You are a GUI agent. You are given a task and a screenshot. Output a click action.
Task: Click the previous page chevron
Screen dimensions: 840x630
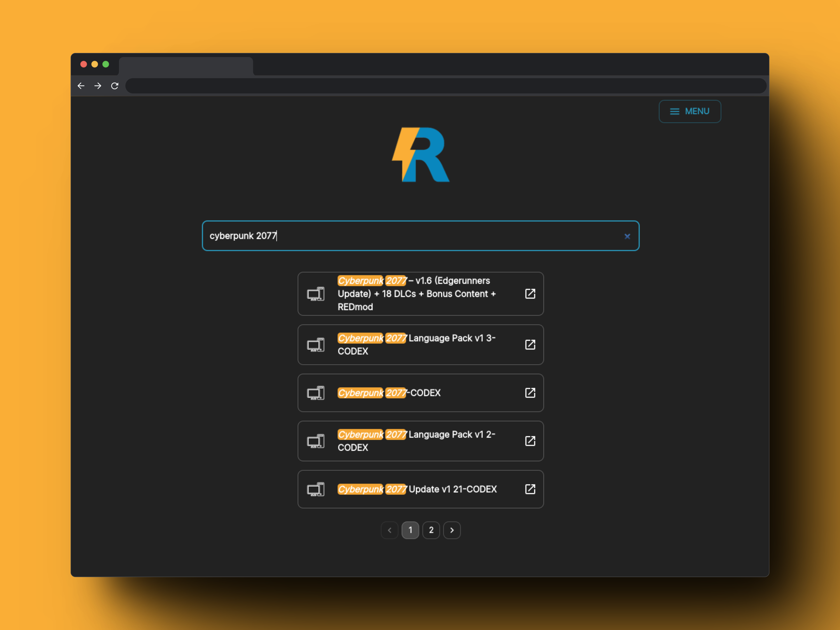389,530
